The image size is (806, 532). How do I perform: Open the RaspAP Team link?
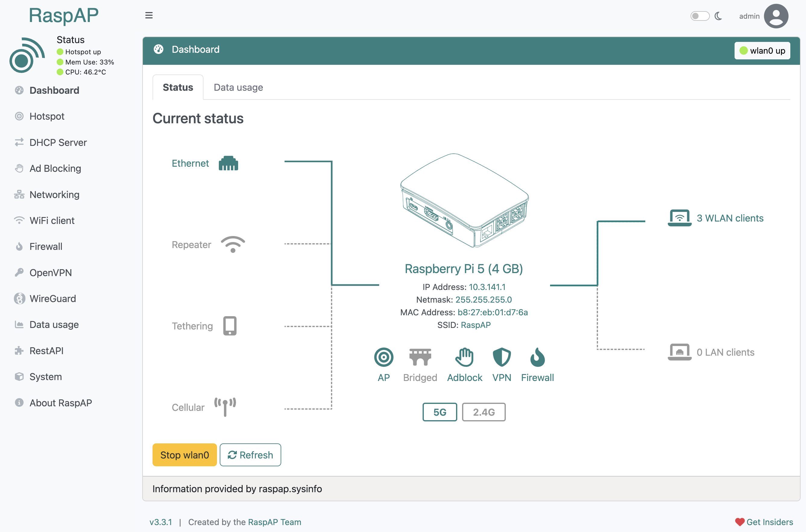coord(274,522)
